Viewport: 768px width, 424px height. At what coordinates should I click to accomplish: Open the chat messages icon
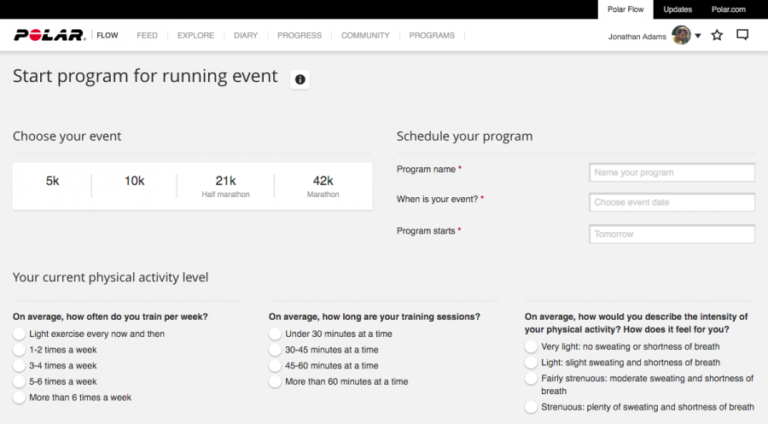tap(742, 36)
